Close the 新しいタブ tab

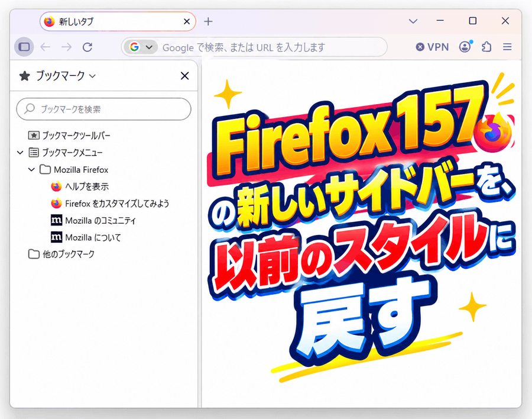(x=187, y=21)
